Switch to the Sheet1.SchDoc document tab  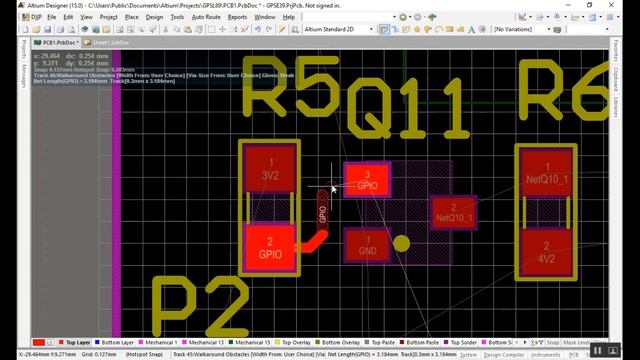coord(107,42)
